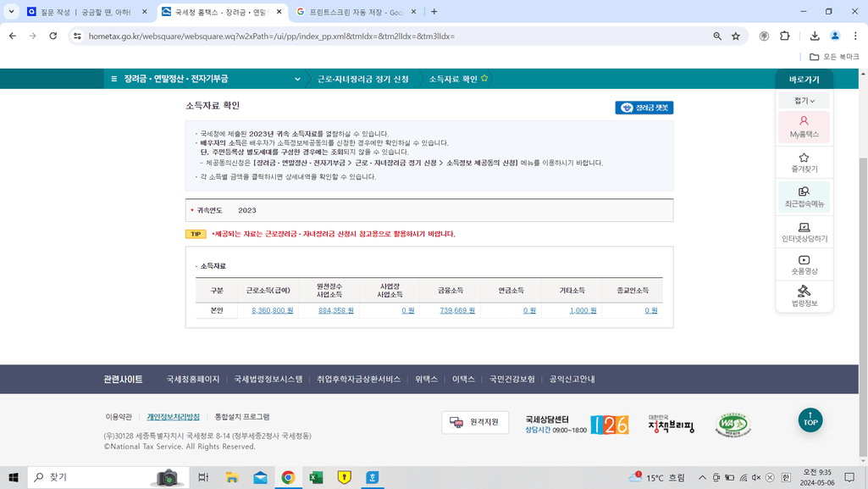The height and width of the screenshot is (489, 868).
Task: Open 숏폼영상 video icon
Action: pyautogui.click(x=804, y=265)
